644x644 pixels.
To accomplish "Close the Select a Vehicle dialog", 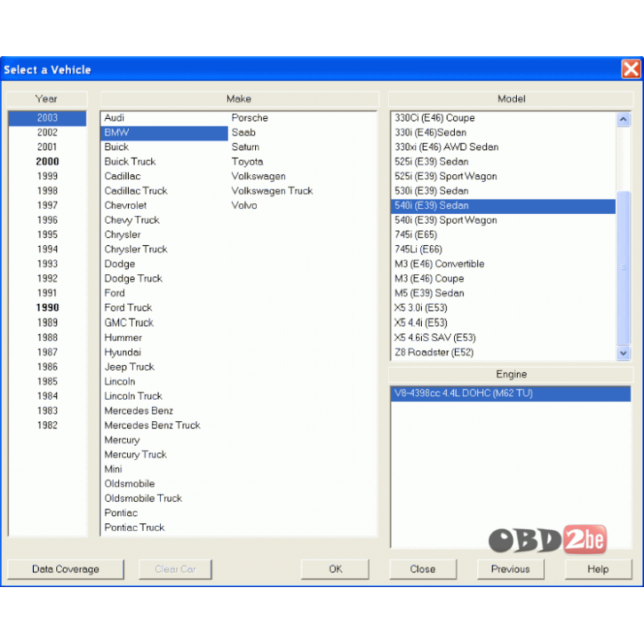I will point(631,69).
